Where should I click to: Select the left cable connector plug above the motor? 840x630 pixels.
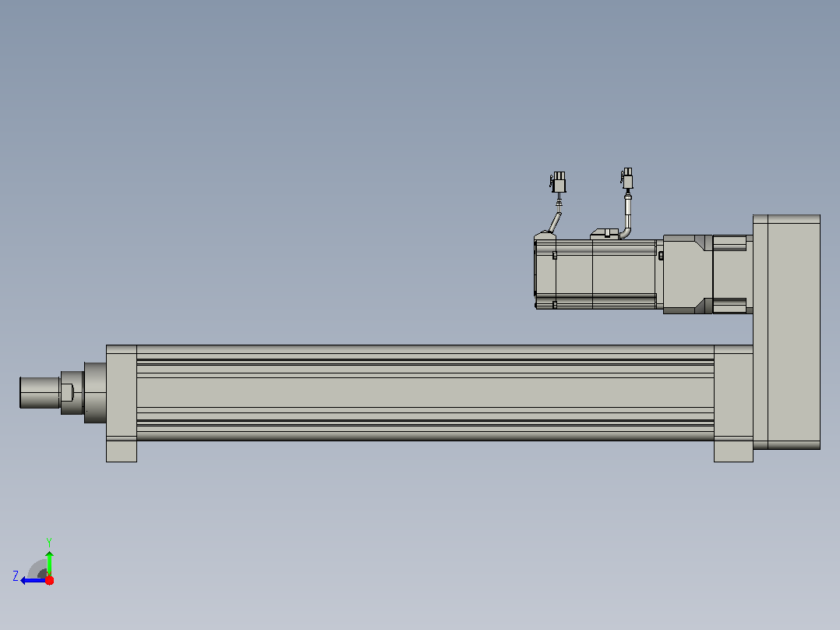(558, 182)
